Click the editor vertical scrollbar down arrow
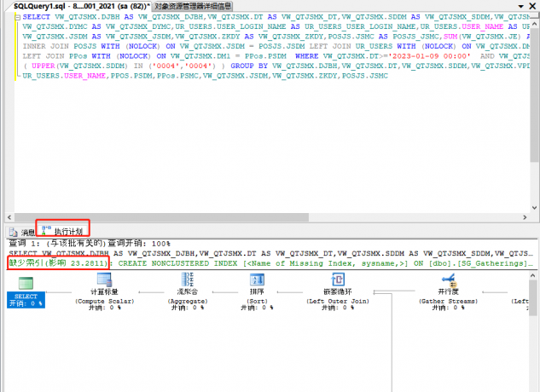 pos(535,208)
